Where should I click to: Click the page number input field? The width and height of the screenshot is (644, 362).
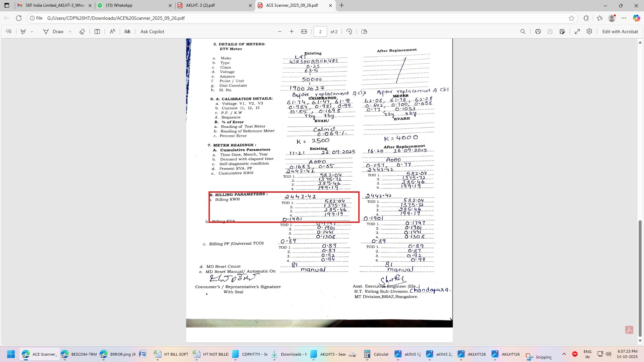[x=320, y=32]
